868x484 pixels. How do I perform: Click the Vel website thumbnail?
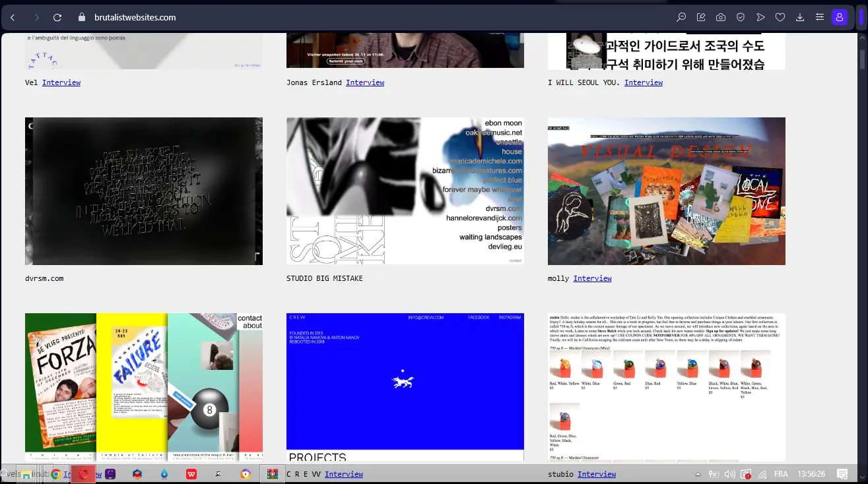coord(144,51)
